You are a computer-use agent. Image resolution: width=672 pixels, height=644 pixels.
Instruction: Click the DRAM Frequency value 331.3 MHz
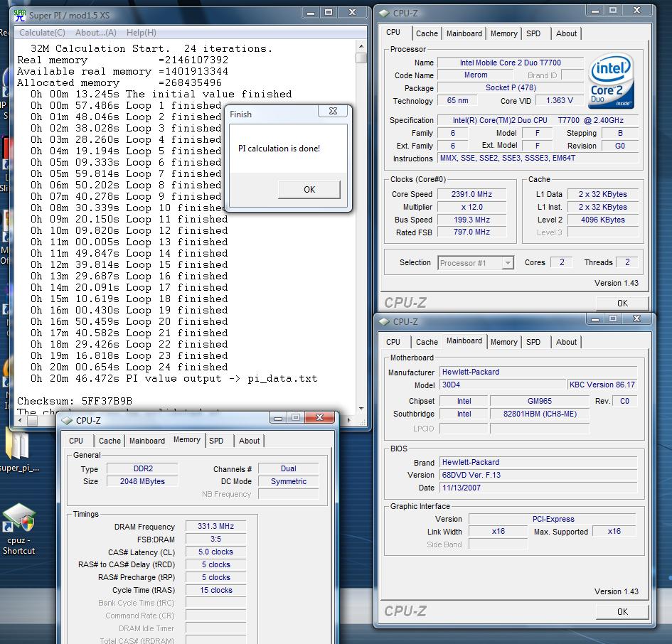tap(215, 526)
